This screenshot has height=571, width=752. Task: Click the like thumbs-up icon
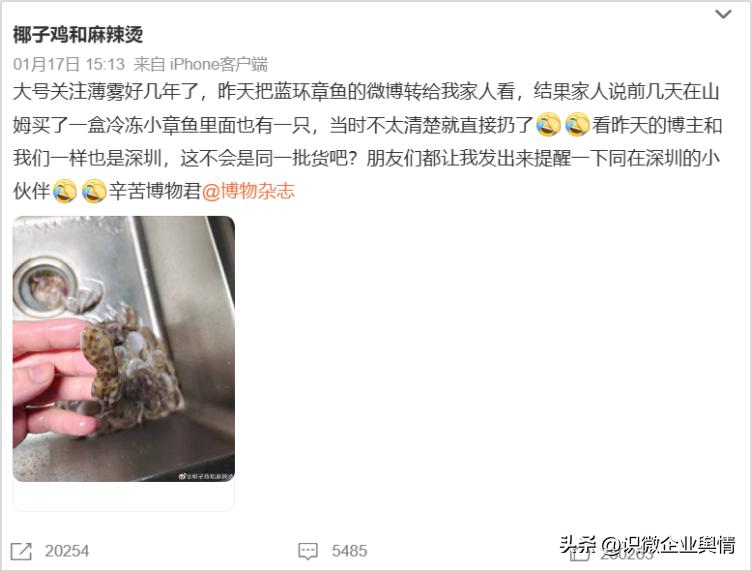579,555
